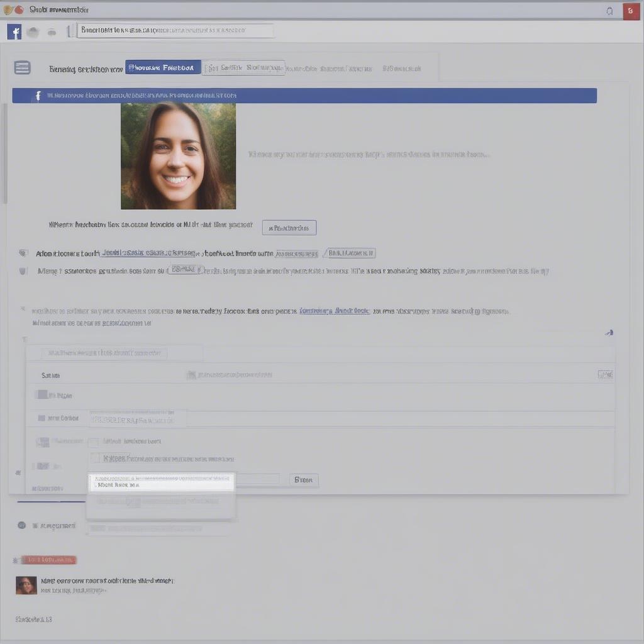
Task: Toggle the square checkbox below the Sarion row
Action: pyautogui.click(x=43, y=395)
